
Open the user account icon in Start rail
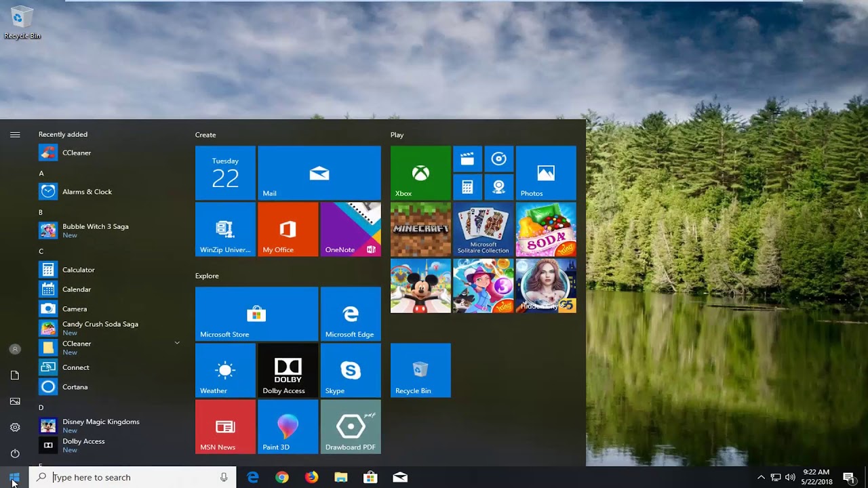pyautogui.click(x=15, y=349)
